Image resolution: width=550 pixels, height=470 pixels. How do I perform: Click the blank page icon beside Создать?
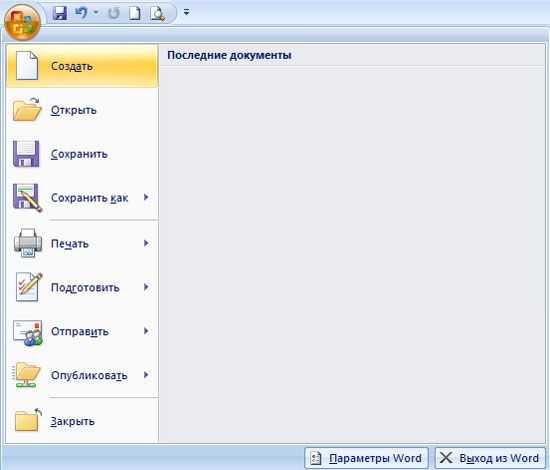coord(27,66)
